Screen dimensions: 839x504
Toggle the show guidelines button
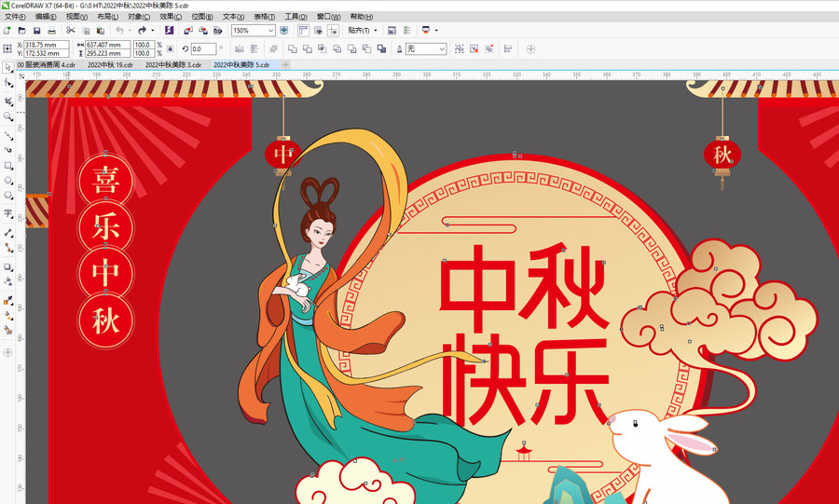click(333, 31)
